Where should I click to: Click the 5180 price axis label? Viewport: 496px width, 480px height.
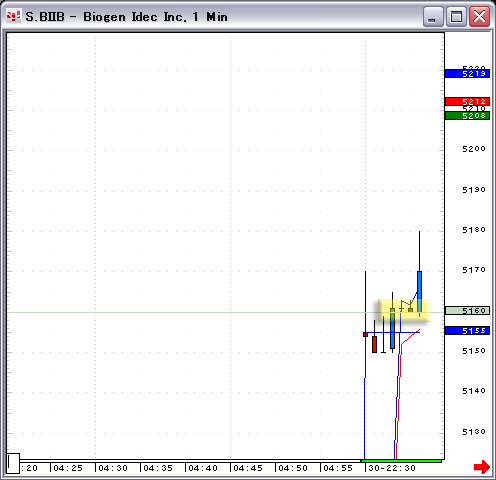[474, 230]
